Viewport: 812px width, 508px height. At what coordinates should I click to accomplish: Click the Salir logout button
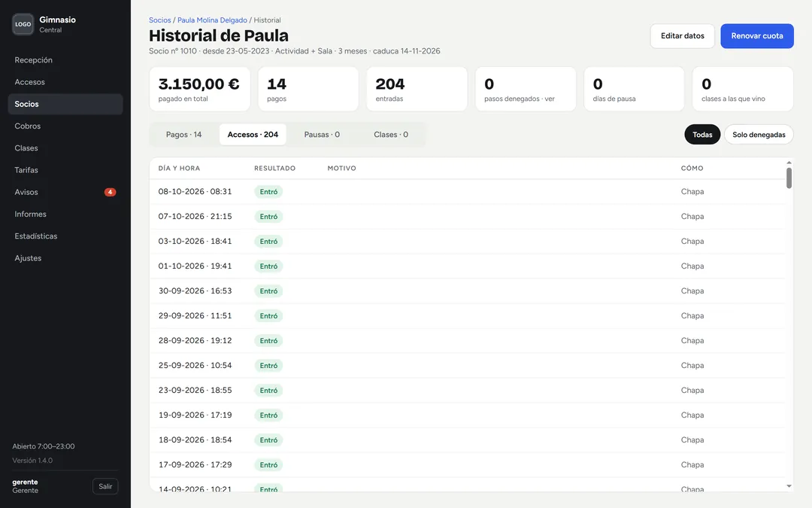click(105, 486)
